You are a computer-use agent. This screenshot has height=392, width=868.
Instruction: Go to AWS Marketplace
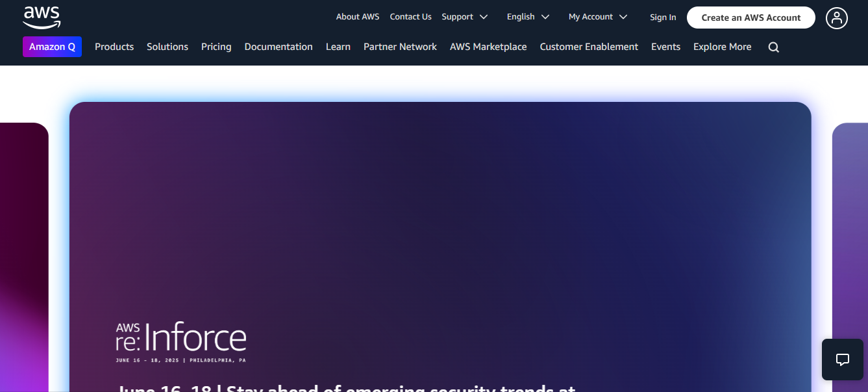click(x=488, y=47)
